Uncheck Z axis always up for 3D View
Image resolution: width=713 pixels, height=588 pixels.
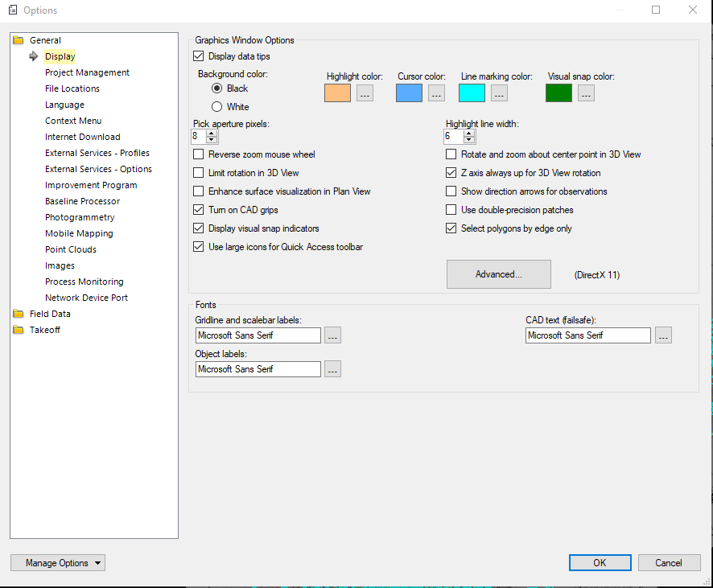click(451, 173)
